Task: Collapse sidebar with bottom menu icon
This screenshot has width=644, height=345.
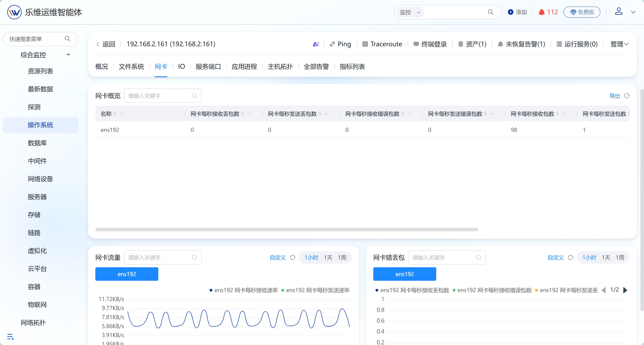Action: (10, 336)
